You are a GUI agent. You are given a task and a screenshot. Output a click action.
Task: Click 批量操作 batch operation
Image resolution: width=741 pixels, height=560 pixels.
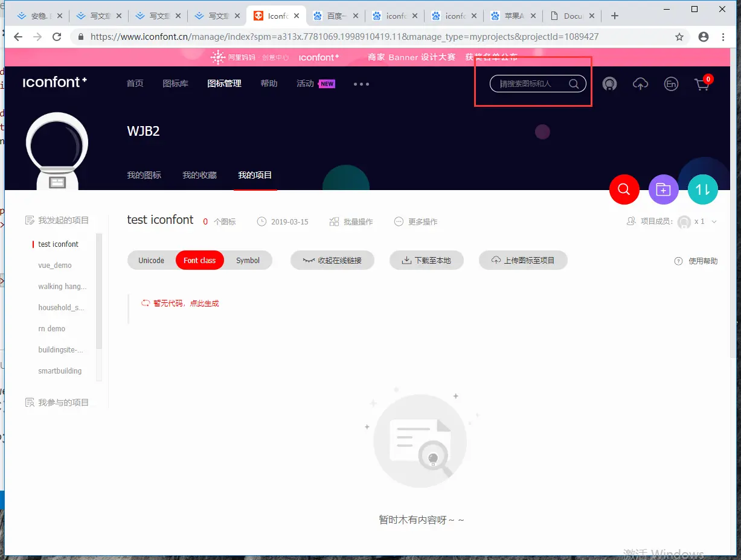351,222
